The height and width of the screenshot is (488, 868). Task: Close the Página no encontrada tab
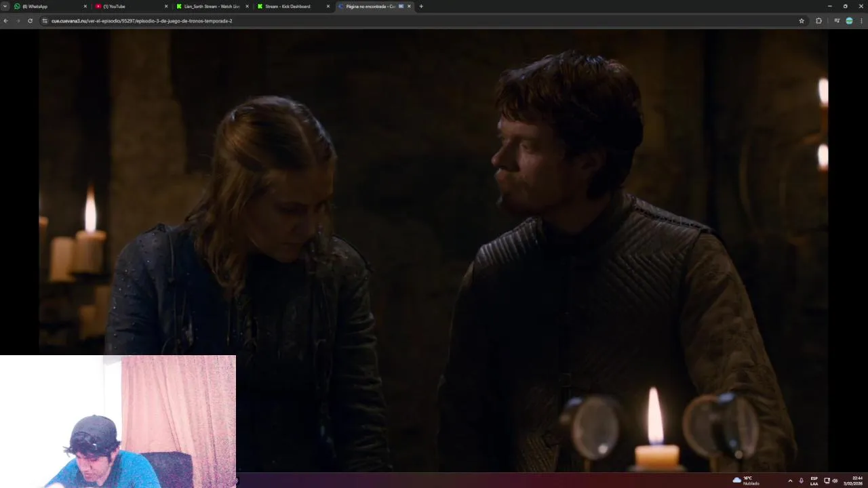point(409,6)
